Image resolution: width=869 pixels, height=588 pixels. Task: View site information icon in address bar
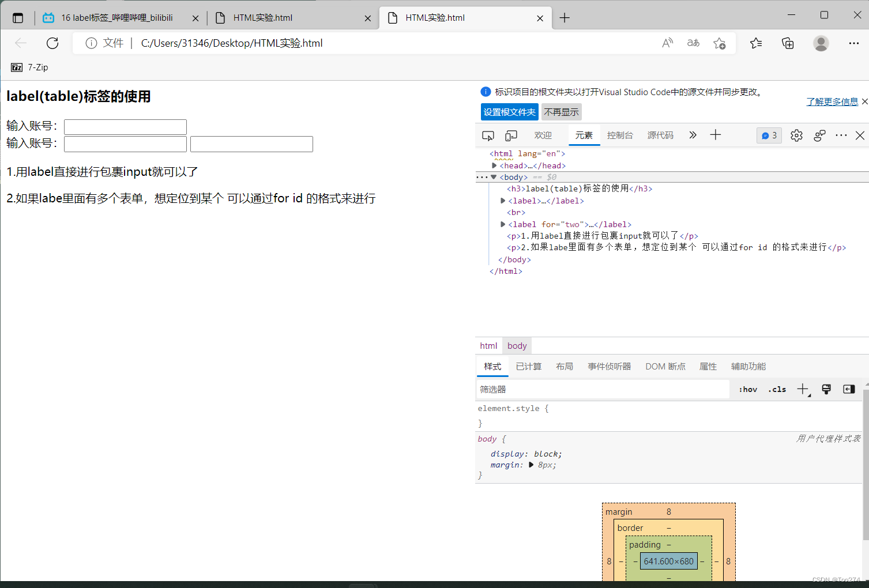pos(91,43)
